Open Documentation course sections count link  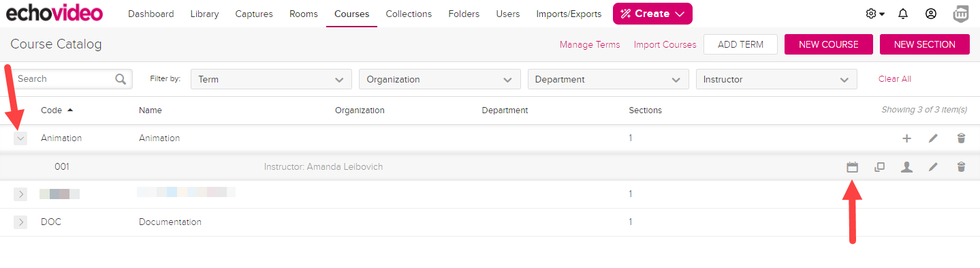(631, 222)
